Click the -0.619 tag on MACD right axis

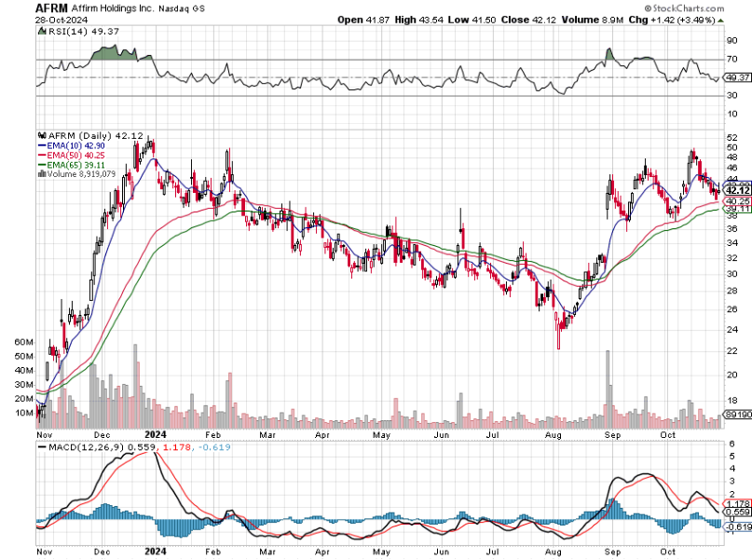coord(738,526)
